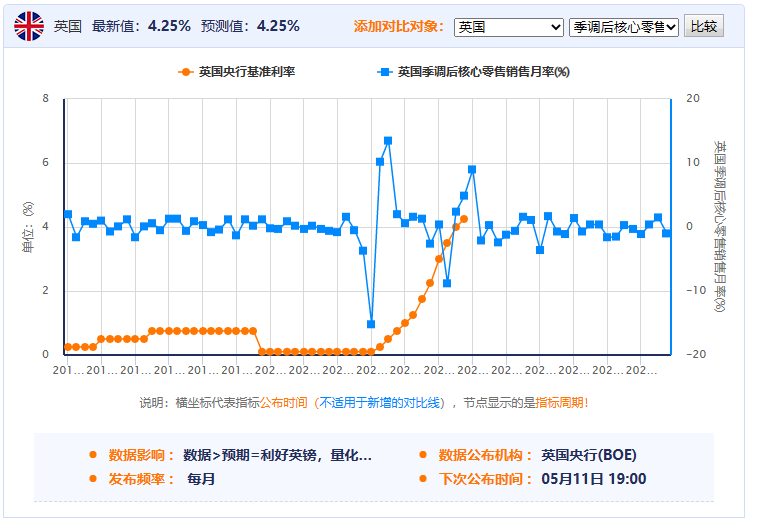Click the 公布时间 orange text in note
Image resolution: width=760 pixels, height=528 pixels.
(x=284, y=403)
